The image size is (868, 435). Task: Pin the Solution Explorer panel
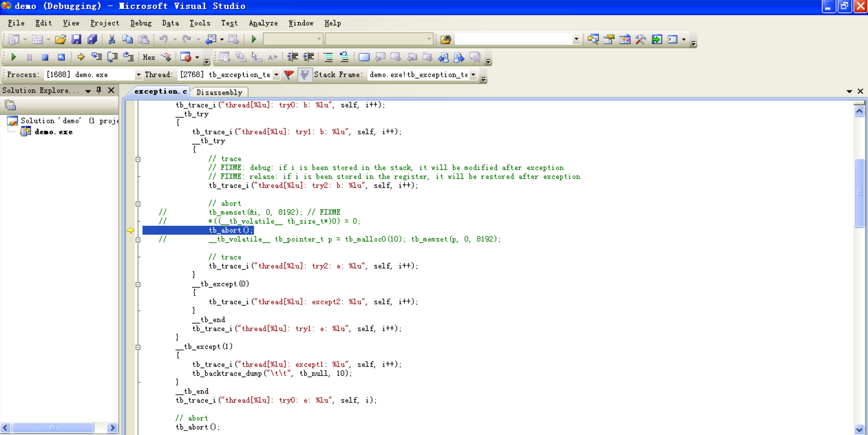click(x=99, y=90)
